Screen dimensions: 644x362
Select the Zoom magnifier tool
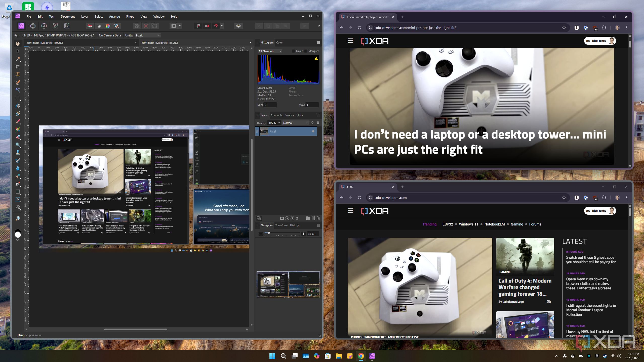(18, 218)
